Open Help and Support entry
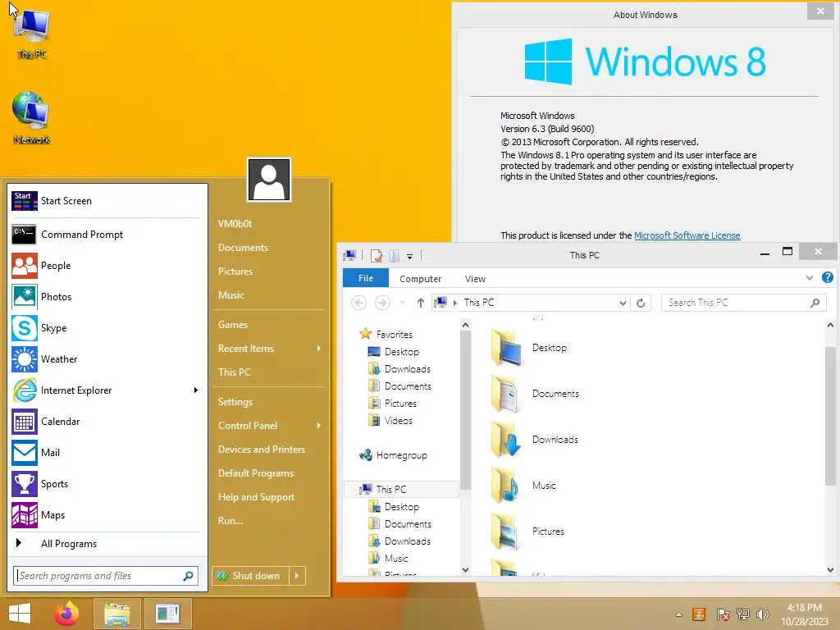 pyautogui.click(x=256, y=497)
